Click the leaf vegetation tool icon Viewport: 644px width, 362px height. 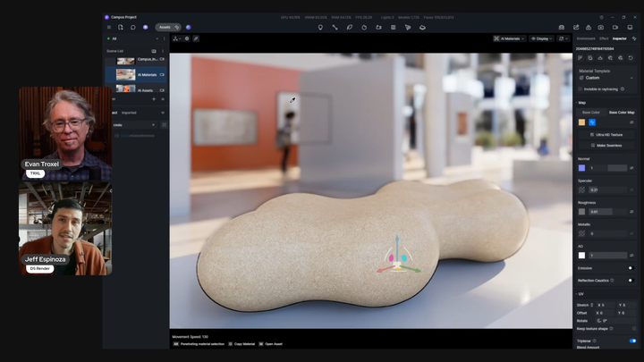click(x=350, y=28)
